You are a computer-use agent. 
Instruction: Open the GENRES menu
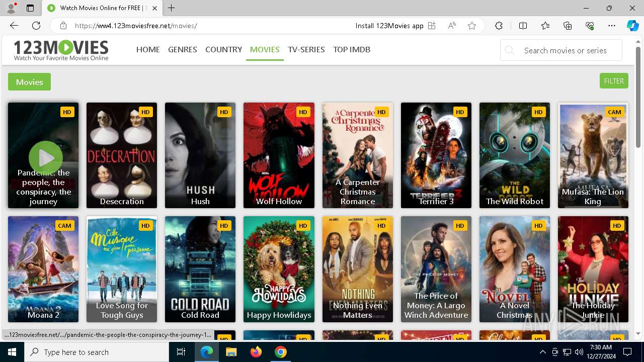point(183,49)
